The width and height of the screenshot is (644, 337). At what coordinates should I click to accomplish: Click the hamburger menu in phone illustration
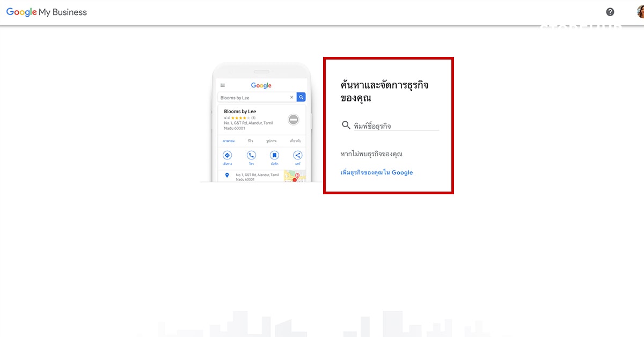tap(223, 85)
